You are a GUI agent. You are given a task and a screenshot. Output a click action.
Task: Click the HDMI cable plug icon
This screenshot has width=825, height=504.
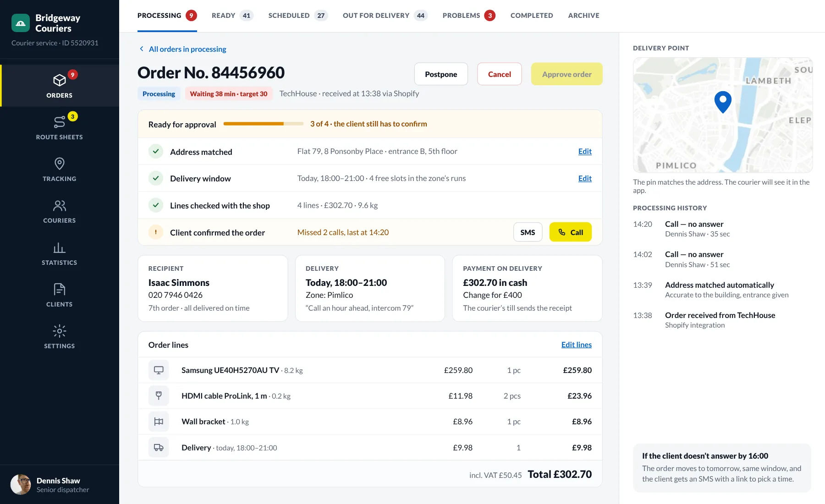point(159,396)
